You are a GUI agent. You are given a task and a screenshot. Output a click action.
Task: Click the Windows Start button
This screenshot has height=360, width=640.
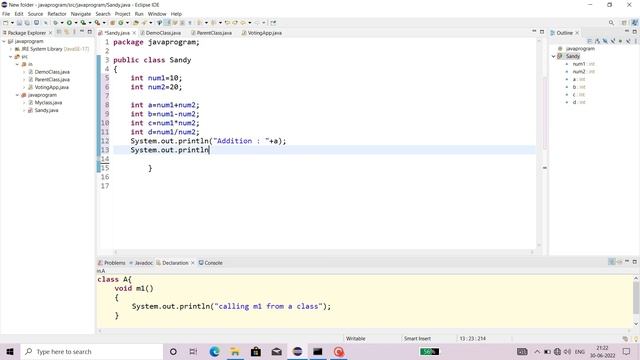(10, 351)
